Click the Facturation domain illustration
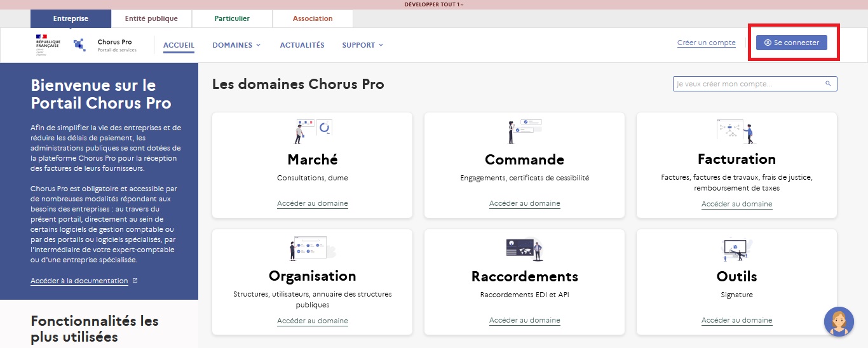This screenshot has height=348, width=868. pyautogui.click(x=736, y=131)
